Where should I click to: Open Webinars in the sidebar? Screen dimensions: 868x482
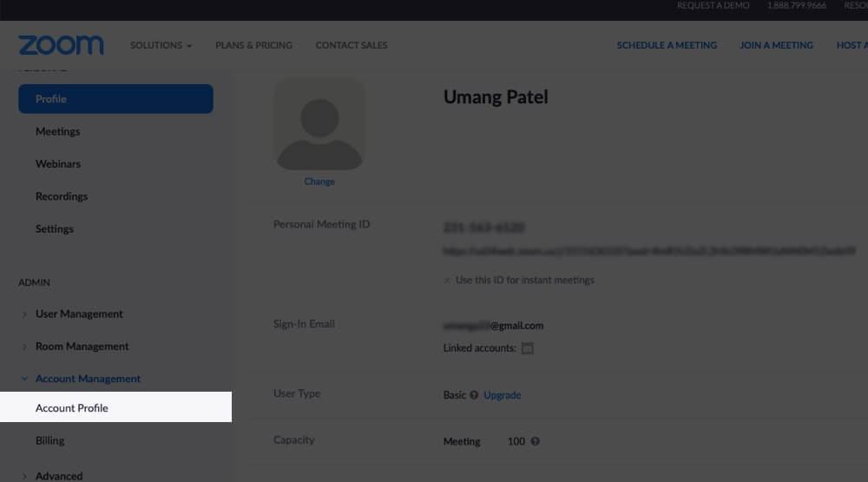point(58,164)
